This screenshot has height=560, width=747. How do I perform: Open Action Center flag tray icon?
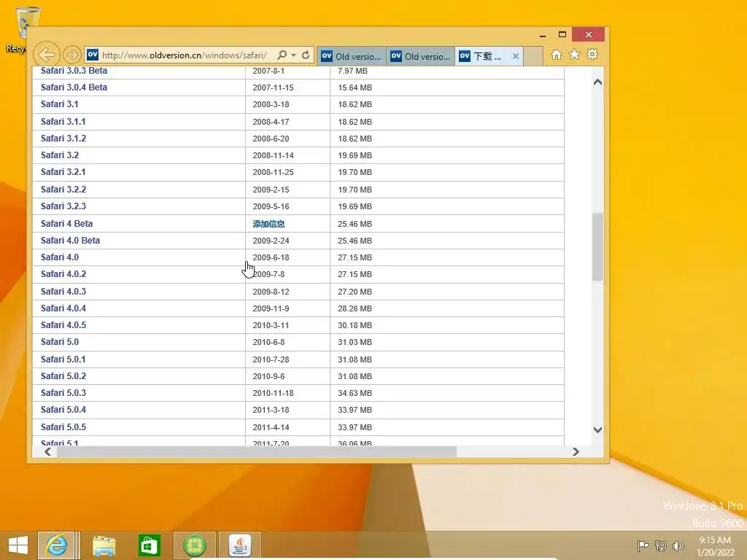click(643, 545)
